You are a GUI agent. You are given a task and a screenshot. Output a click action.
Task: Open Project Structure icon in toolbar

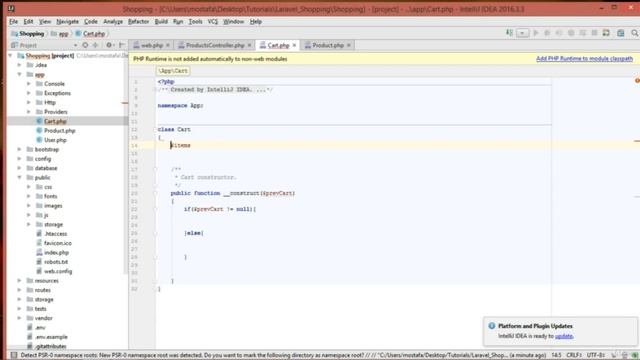pos(606,33)
